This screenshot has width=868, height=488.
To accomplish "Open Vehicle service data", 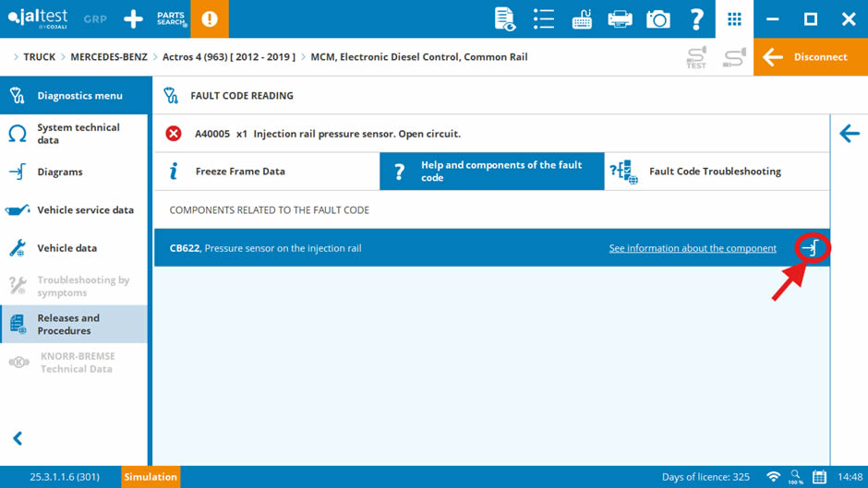I will (x=74, y=209).
